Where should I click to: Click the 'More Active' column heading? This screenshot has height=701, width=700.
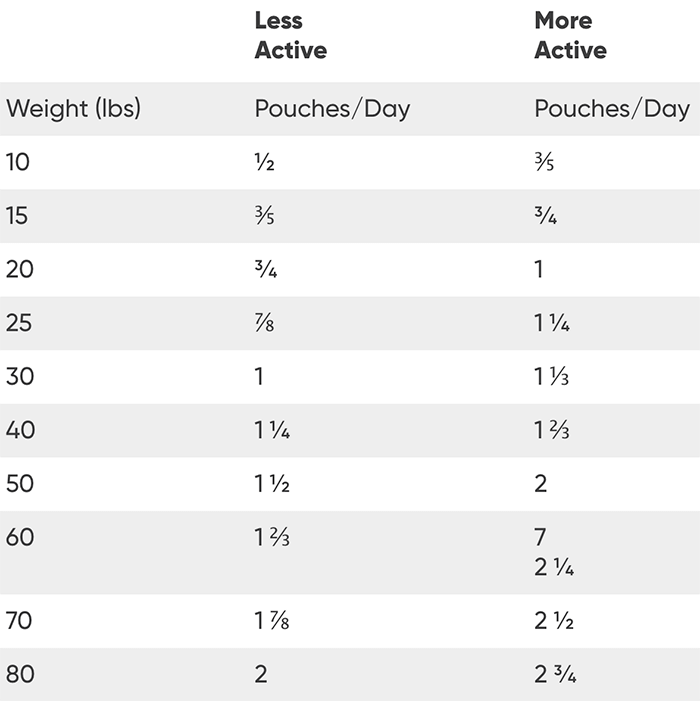[x=570, y=35]
